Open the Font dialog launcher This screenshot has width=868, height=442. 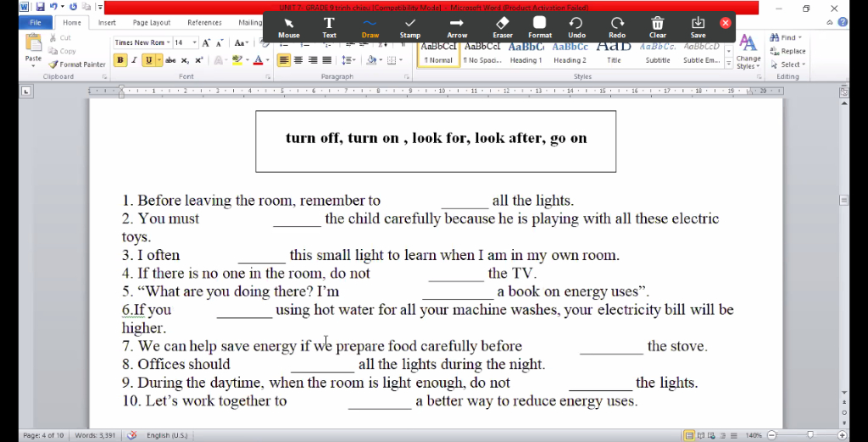[x=268, y=77]
